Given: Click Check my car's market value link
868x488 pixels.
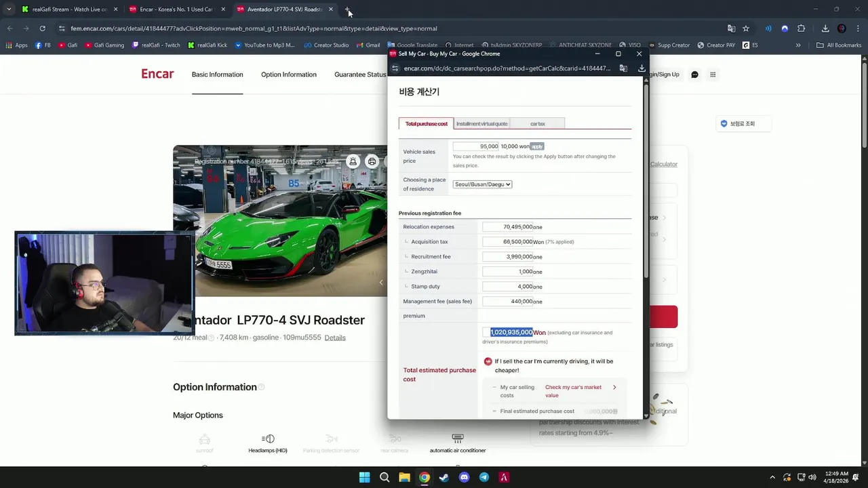Looking at the screenshot, I should tap(573, 391).
